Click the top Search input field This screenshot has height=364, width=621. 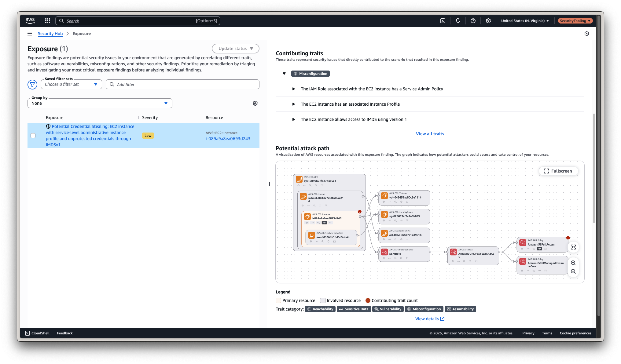(138, 21)
